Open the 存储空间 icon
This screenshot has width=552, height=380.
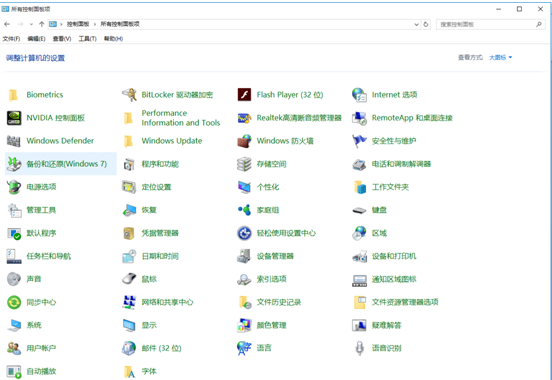pyautogui.click(x=244, y=164)
